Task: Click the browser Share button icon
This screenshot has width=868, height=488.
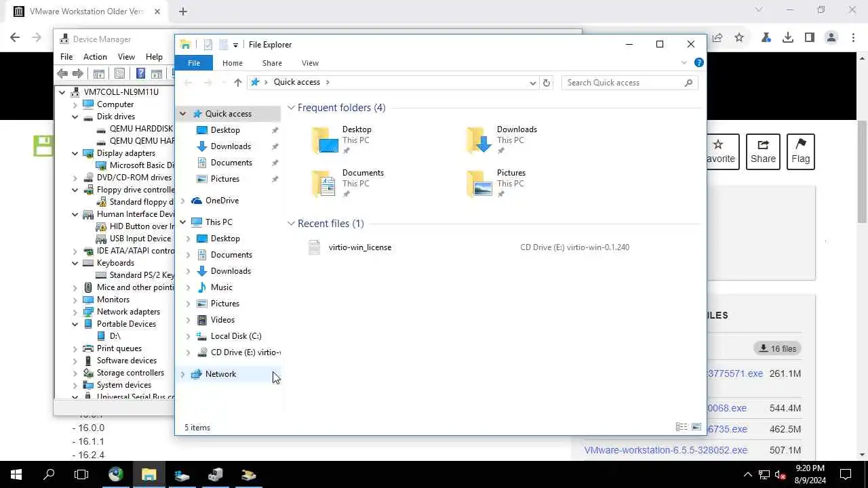Action: pos(717,38)
